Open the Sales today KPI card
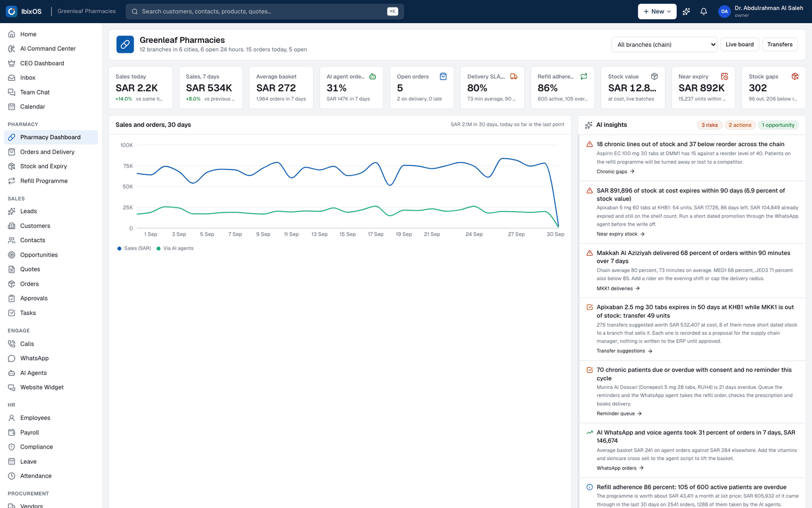 point(140,87)
